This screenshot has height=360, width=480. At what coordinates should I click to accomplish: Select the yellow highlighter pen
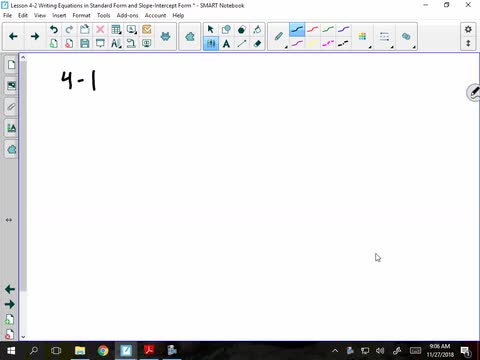click(x=313, y=43)
